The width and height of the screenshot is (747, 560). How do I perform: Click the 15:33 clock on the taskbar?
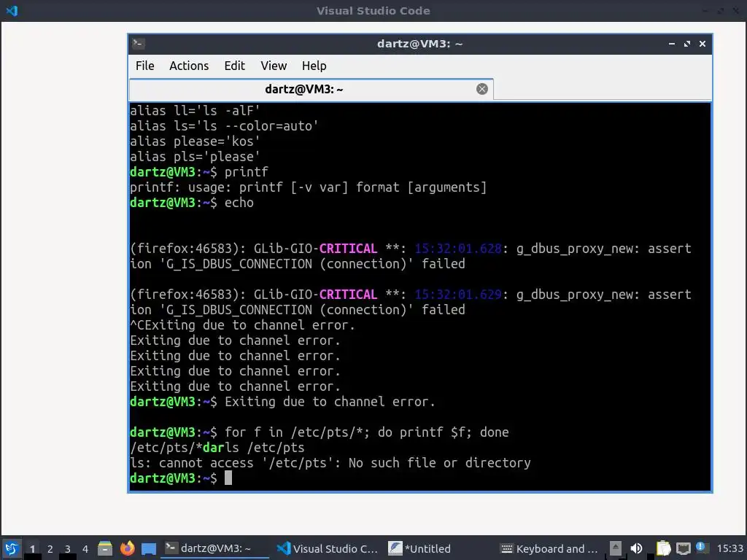(x=729, y=548)
